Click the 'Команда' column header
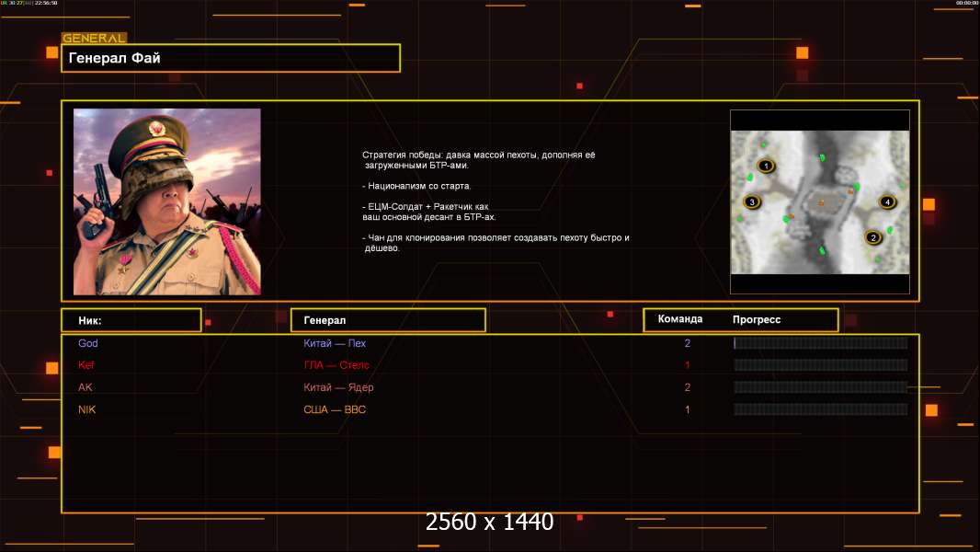980x552 pixels. (680, 319)
